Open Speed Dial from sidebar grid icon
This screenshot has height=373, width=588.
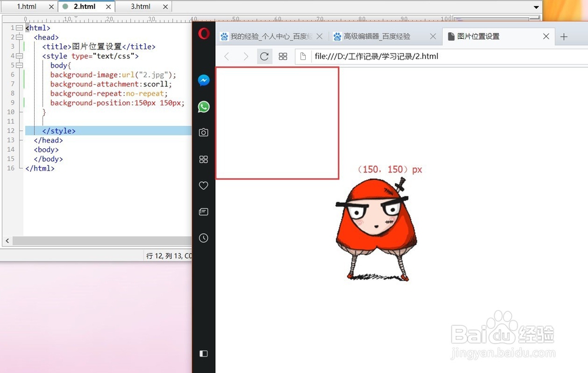click(x=203, y=159)
